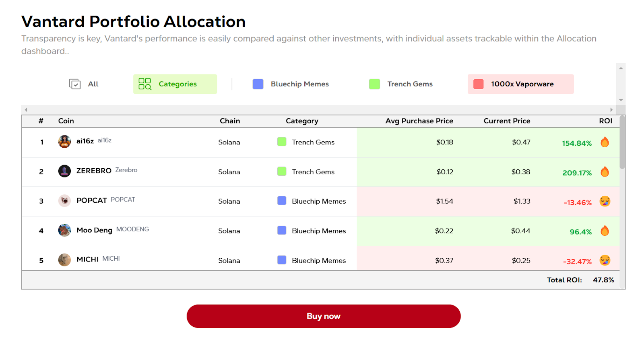This screenshot has width=644, height=344.
Task: Click the fire icon next to 154.84% ROI
Action: click(605, 142)
